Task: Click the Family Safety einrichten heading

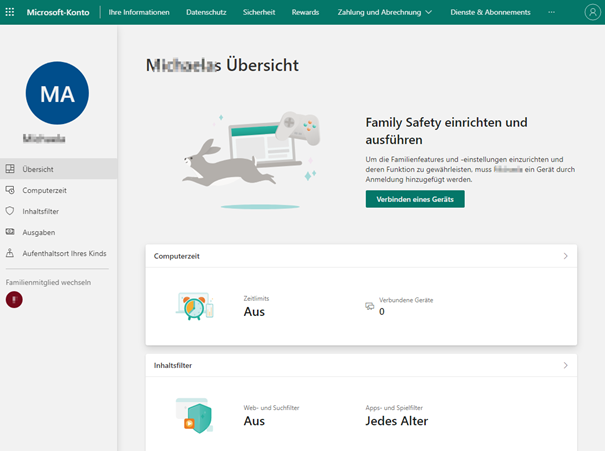Action: click(x=446, y=131)
